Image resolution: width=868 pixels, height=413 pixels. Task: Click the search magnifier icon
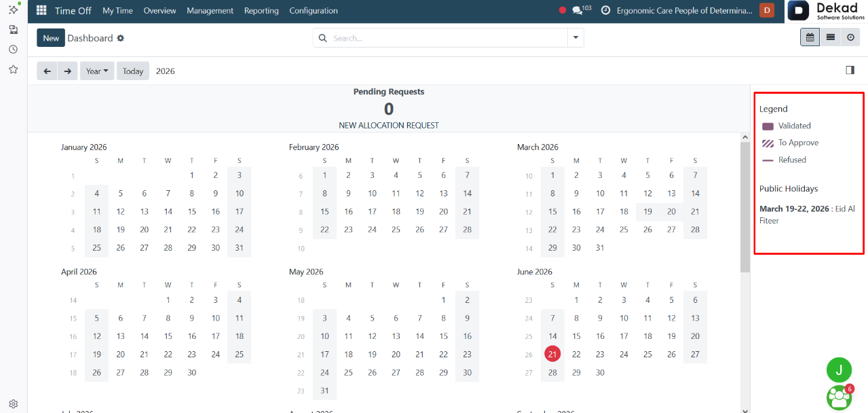pyautogui.click(x=322, y=38)
